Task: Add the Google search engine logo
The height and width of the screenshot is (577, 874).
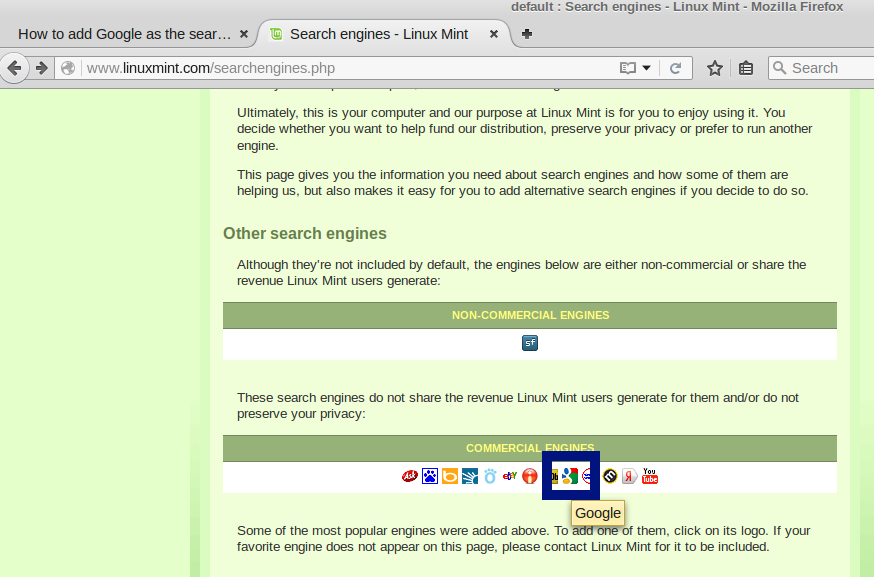Action: tap(570, 476)
